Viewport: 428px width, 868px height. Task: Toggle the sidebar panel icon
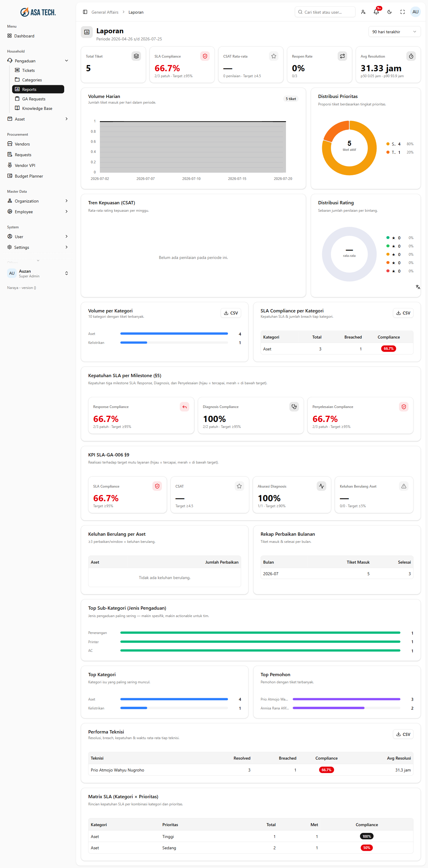click(85, 12)
